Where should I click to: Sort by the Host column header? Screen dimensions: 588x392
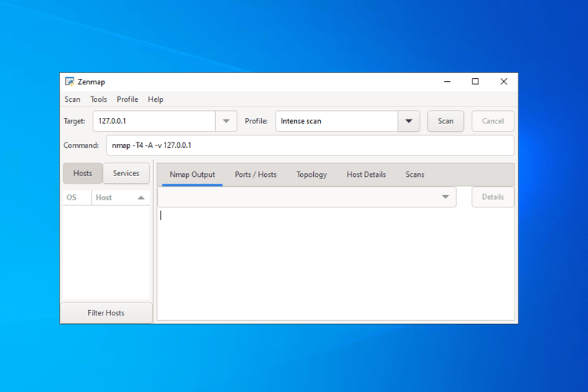pyautogui.click(x=120, y=198)
